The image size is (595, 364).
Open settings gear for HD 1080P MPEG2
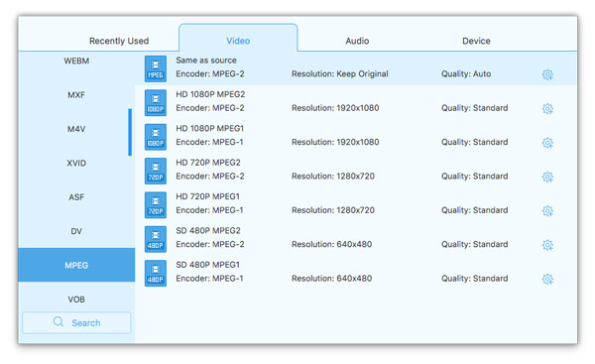[547, 108]
